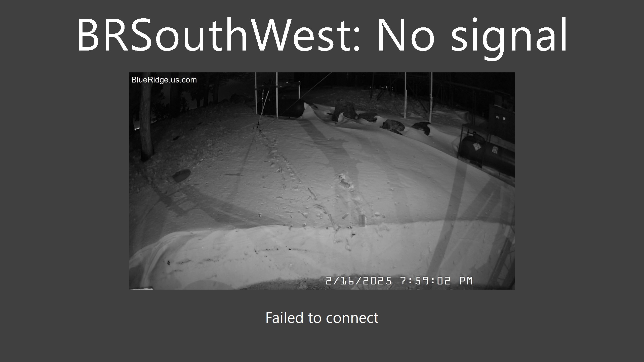Click the oval dark stone in snow
This screenshot has height=362, width=644.
(181, 175)
